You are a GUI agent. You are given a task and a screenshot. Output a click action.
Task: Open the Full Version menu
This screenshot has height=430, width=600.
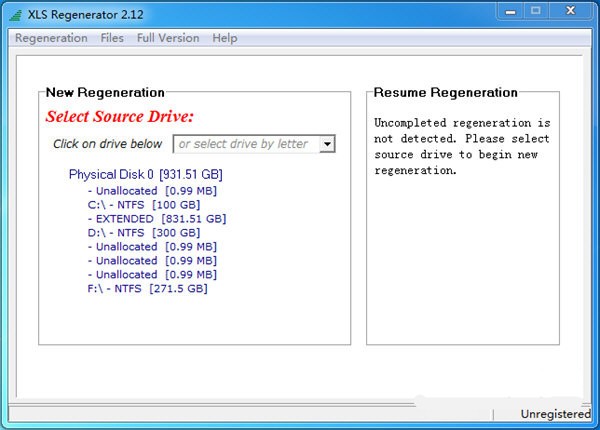pos(168,38)
